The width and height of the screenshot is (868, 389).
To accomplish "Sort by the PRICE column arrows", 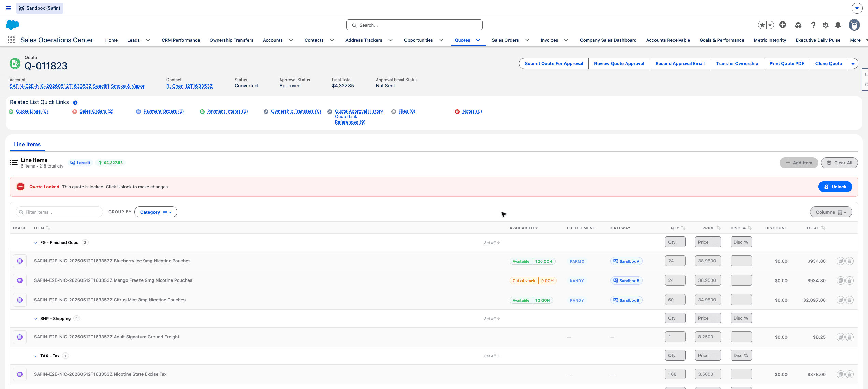I will [719, 228].
